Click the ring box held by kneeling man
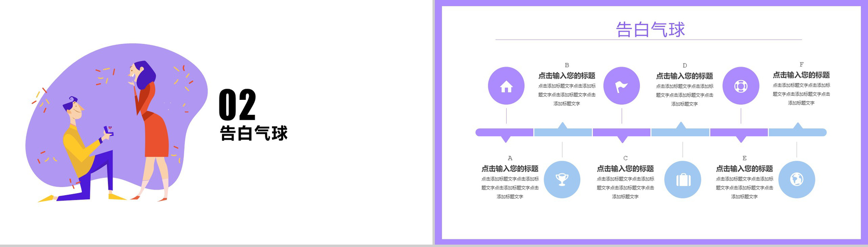The image size is (868, 247). 108,132
